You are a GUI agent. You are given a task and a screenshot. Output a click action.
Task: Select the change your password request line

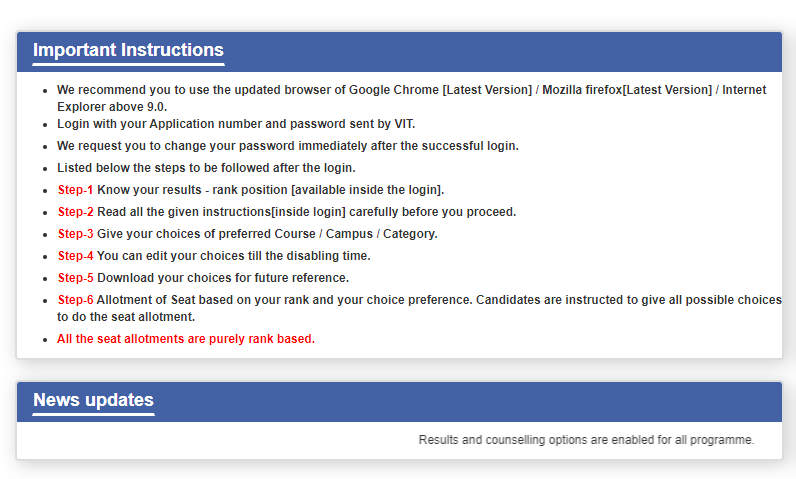[287, 146]
